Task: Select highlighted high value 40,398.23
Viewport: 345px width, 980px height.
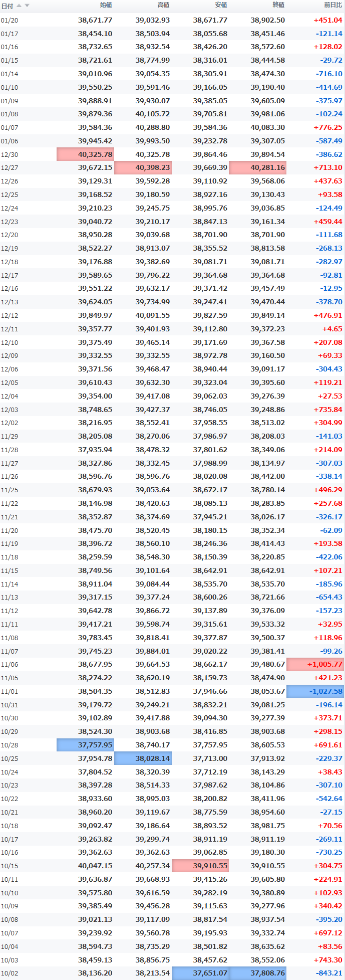Action: coord(143,167)
